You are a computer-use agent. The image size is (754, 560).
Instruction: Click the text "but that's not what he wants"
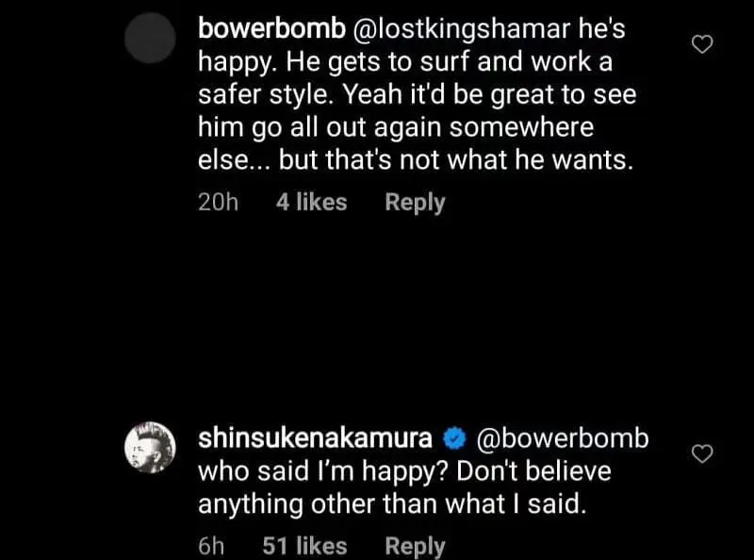coord(455,160)
